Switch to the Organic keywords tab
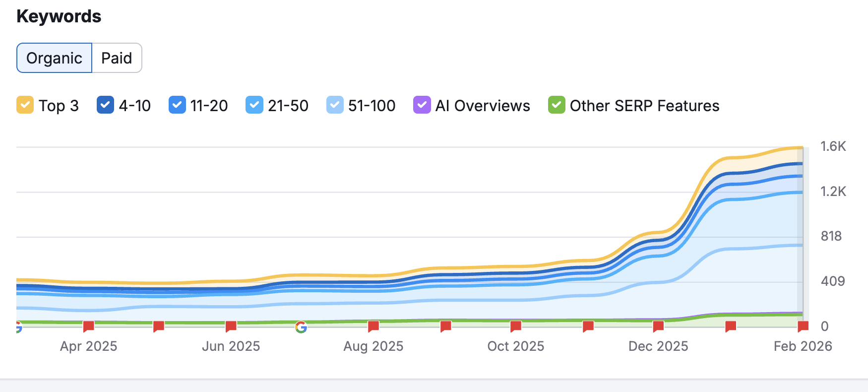 click(55, 58)
